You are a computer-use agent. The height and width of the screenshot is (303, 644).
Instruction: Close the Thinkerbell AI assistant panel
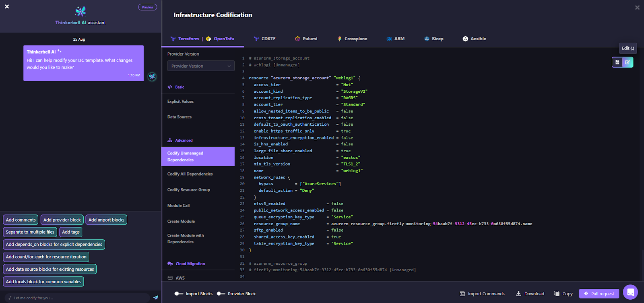click(7, 6)
